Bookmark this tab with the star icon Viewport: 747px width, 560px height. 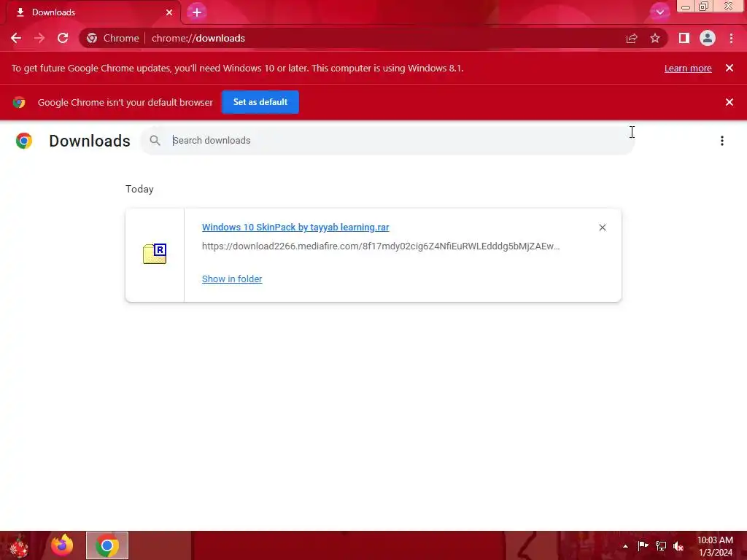655,38
